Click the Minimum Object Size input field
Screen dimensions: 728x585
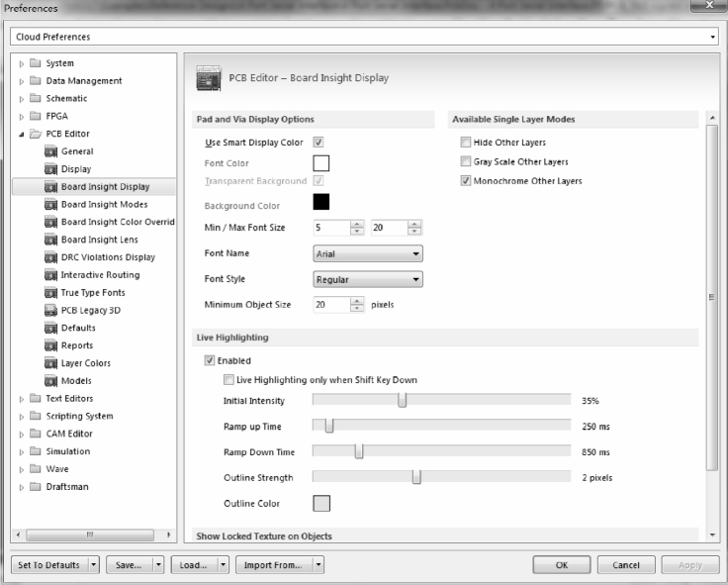[331, 305]
